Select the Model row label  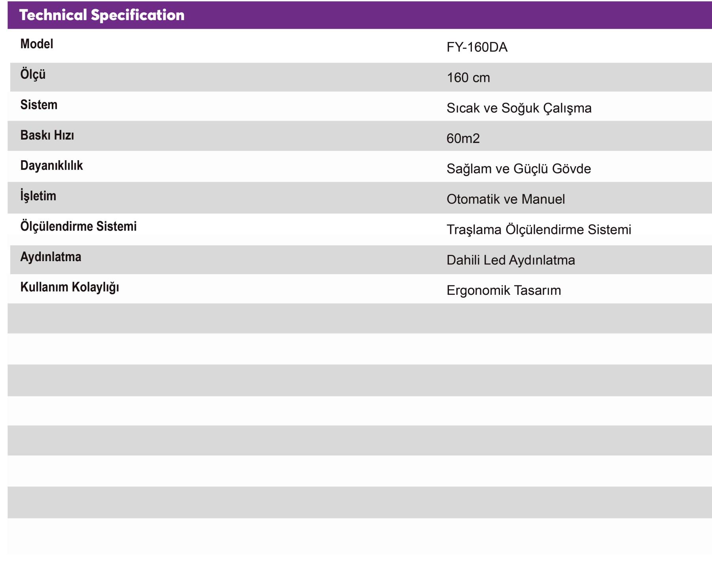pos(36,44)
